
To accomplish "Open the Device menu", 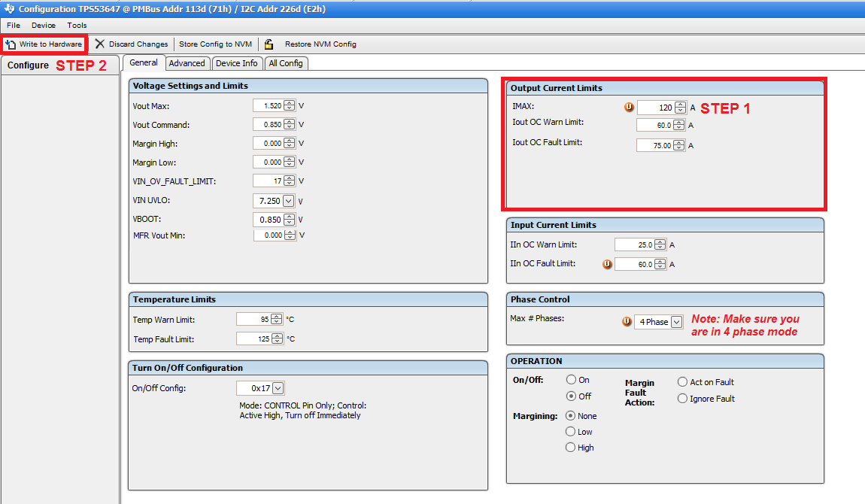I will click(44, 26).
